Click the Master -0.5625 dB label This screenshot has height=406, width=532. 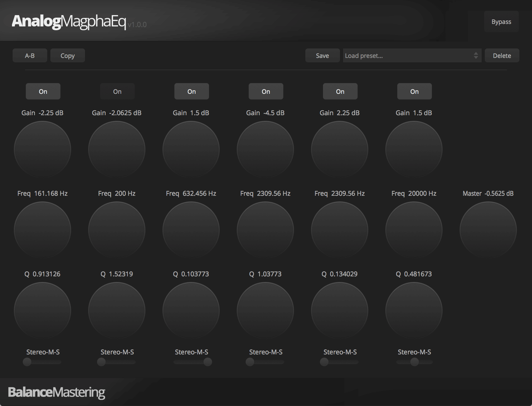(x=488, y=193)
